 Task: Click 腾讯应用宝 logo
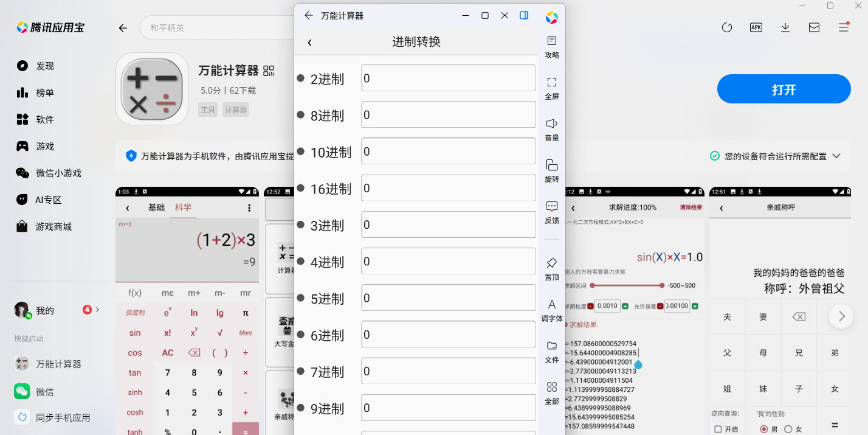coord(50,27)
